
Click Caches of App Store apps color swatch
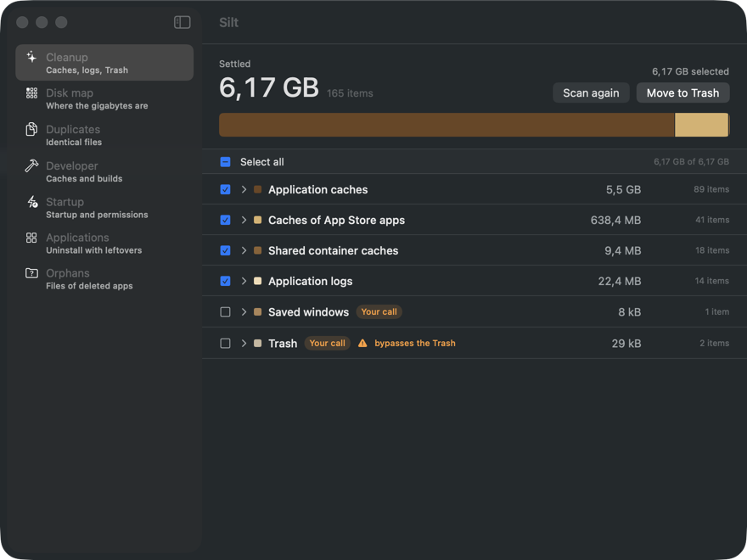[258, 220]
